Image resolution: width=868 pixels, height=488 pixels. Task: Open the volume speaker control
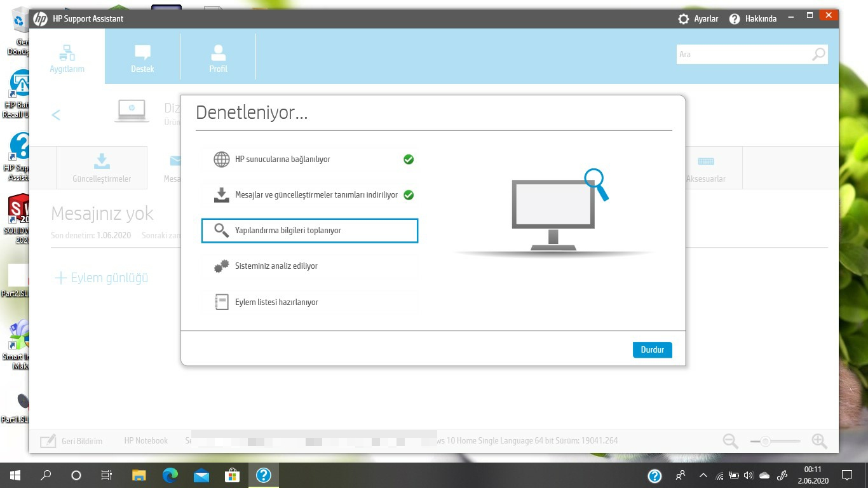point(749,475)
